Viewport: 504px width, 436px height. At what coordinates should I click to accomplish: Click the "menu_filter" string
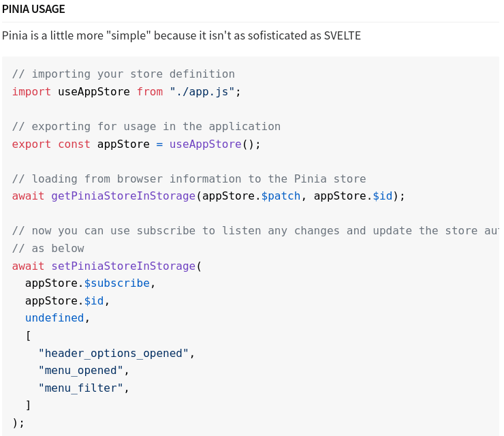(x=80, y=388)
